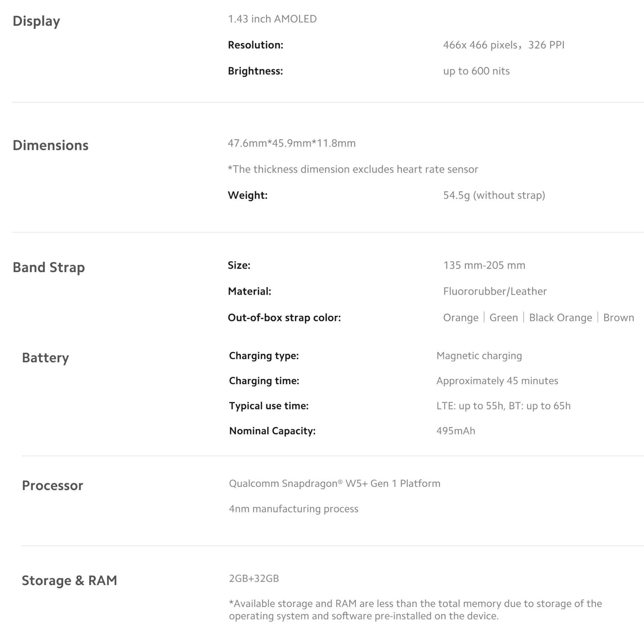This screenshot has width=644, height=644.
Task: Click the 2GB+32GB storage value
Action: click(x=254, y=579)
